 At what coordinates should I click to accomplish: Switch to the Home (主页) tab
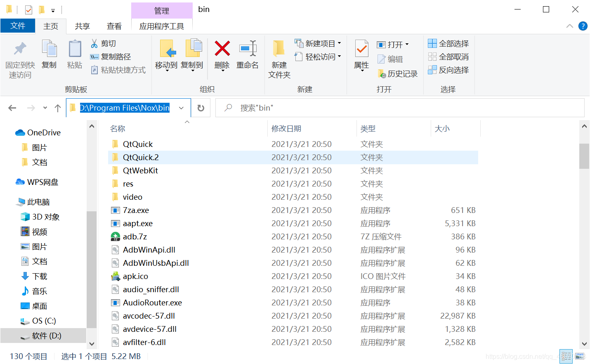pyautogui.click(x=51, y=26)
